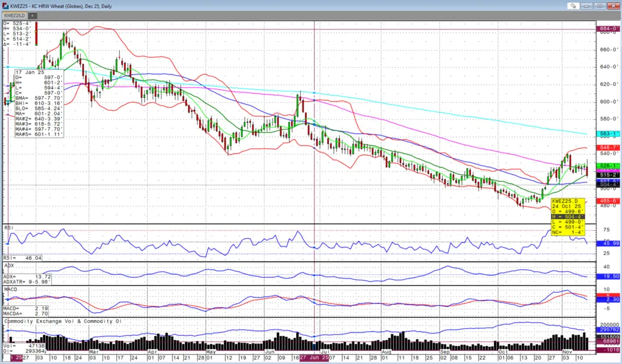Image resolution: width=622 pixels, height=364 pixels.
Task: Click the tag/link icon in the title bar
Action: (x=573, y=6)
